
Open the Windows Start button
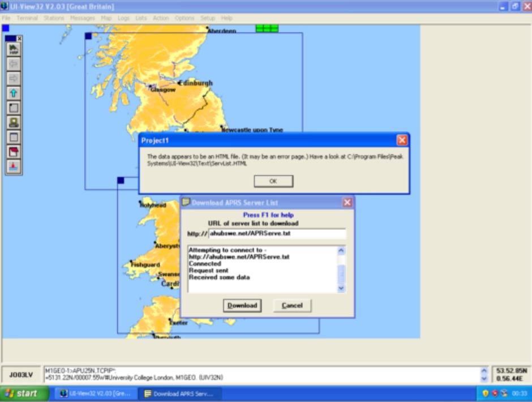pyautogui.click(x=23, y=394)
